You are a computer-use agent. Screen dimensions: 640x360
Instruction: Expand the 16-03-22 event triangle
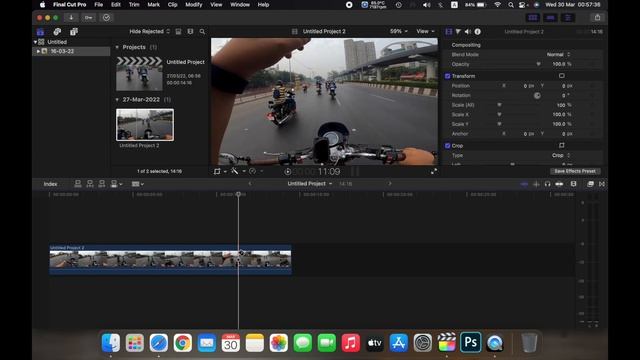38,51
